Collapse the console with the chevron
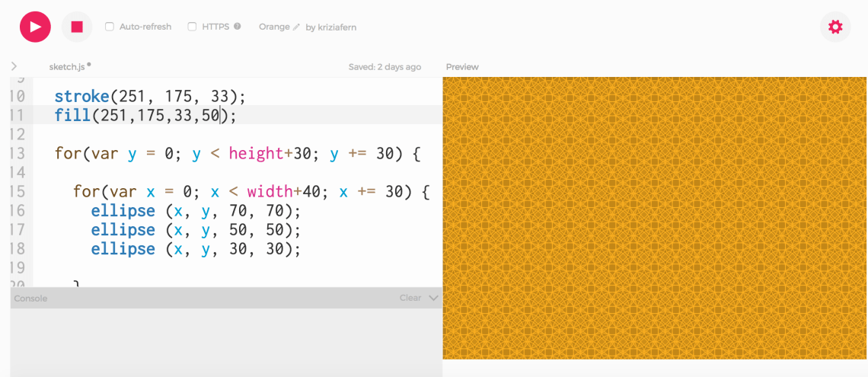 point(433,298)
